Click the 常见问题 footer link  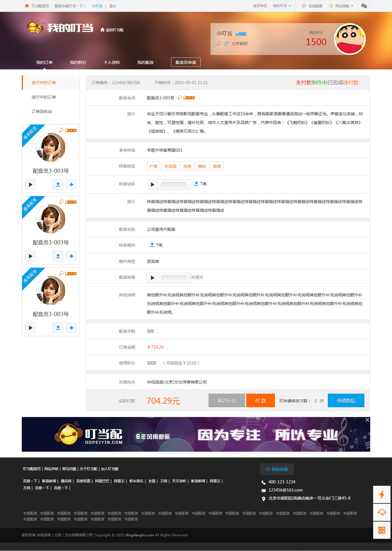coord(69,469)
